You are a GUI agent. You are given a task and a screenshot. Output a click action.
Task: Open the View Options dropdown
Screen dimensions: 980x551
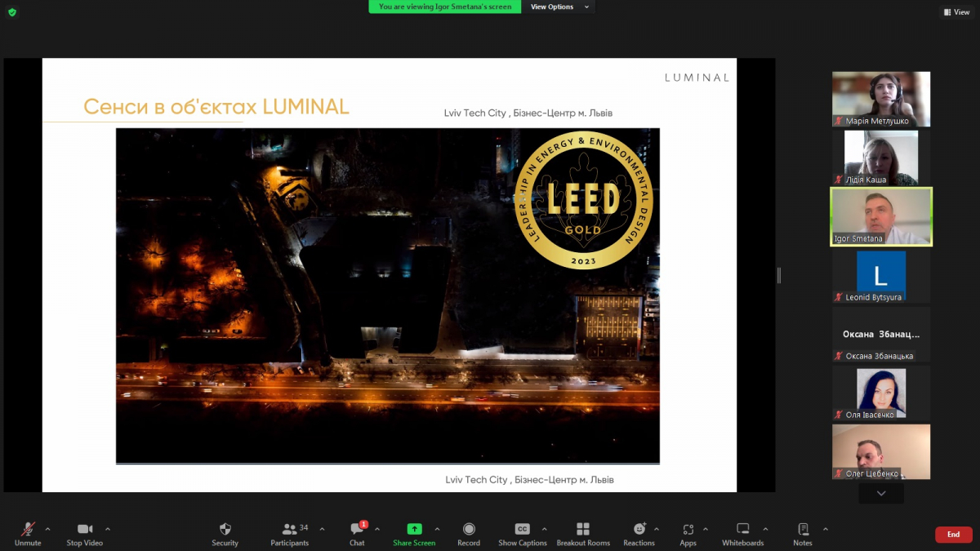(x=559, y=7)
